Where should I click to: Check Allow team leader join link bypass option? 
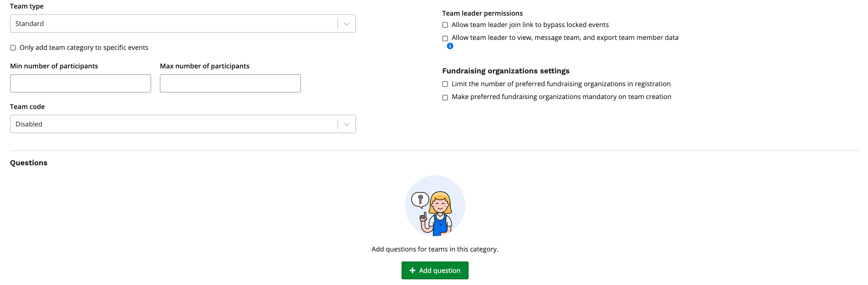click(x=445, y=25)
